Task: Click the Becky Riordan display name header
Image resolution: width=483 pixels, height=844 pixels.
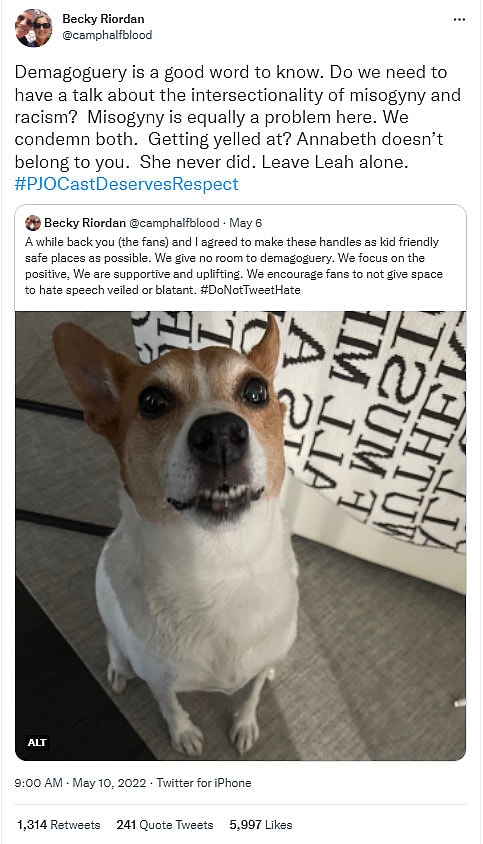Action: [103, 19]
